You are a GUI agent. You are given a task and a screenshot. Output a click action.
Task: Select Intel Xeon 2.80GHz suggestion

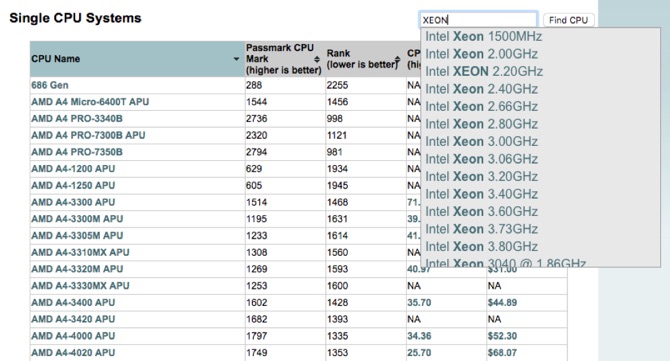tap(540, 124)
